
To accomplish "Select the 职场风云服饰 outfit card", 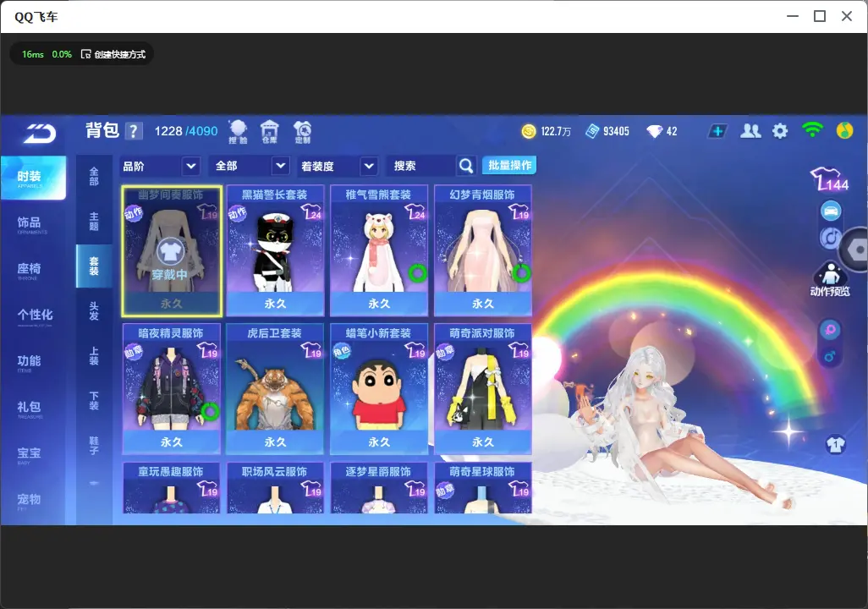I will coord(275,488).
